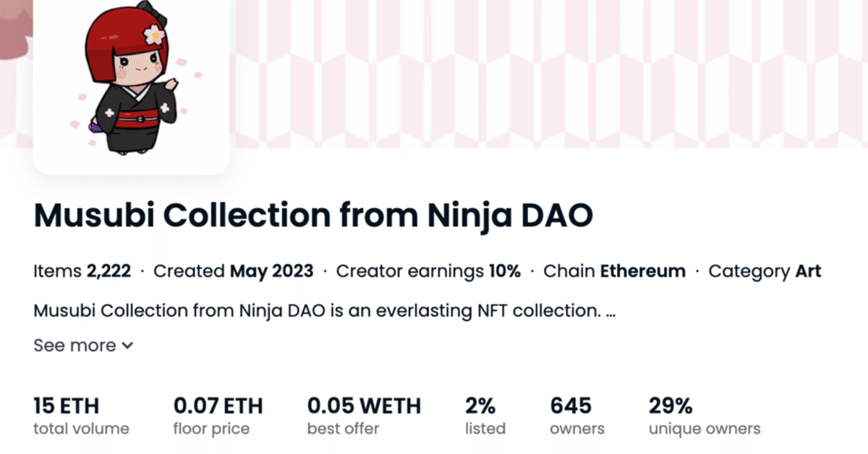
Task: Click the cherry blossom on the character's hair
Action: tap(154, 34)
